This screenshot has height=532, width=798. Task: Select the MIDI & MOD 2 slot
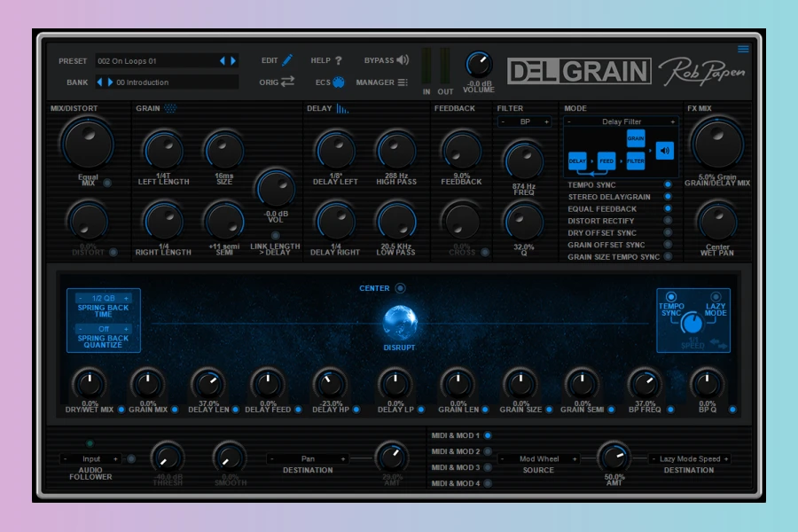tap(487, 451)
